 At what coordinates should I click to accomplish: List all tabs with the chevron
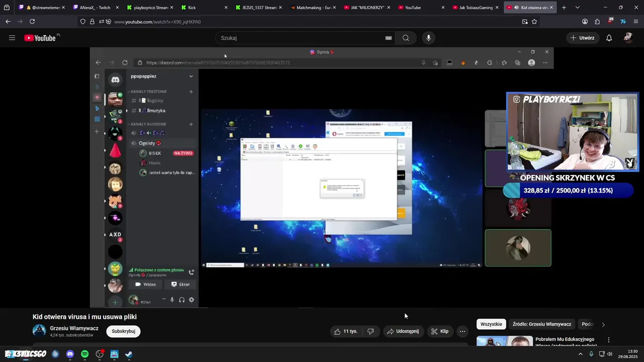(x=577, y=8)
